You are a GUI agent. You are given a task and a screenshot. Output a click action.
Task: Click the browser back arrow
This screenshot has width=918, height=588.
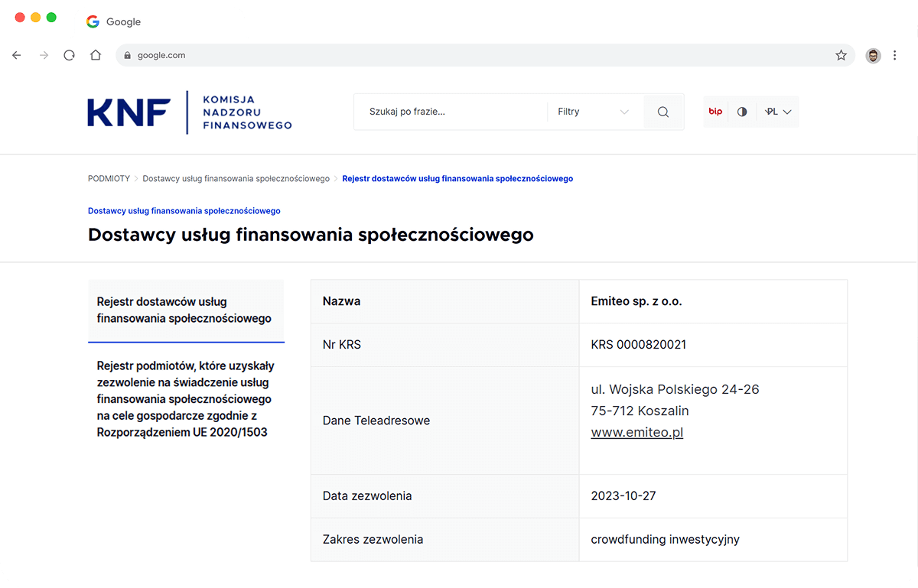pos(17,55)
